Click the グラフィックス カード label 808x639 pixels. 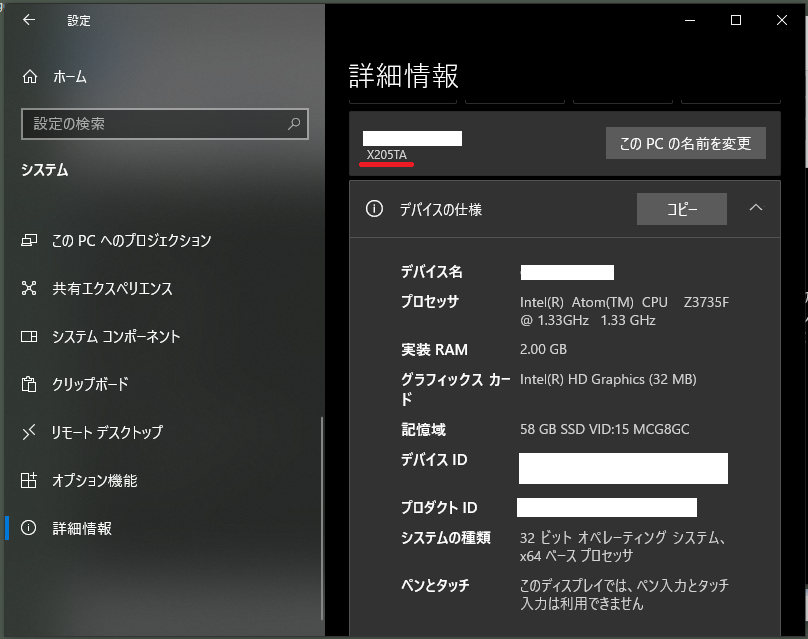tap(456, 389)
